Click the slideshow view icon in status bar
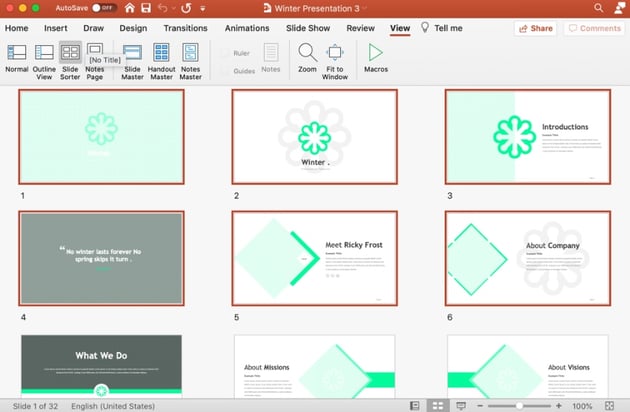The width and height of the screenshot is (630, 412). point(461,405)
